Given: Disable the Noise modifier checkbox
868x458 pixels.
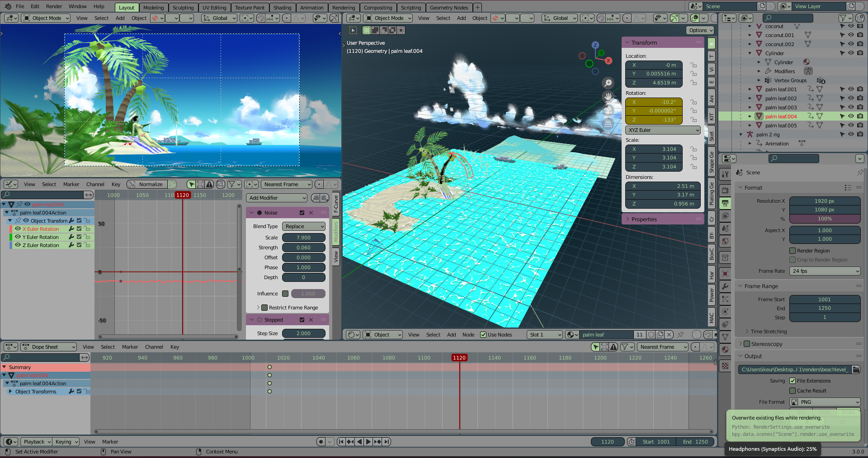Looking at the screenshot, I should click(302, 213).
